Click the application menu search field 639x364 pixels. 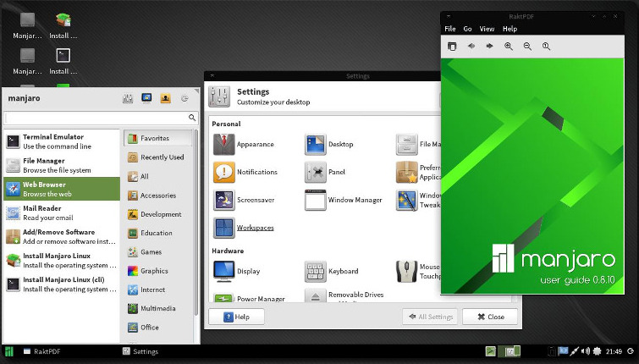96,118
